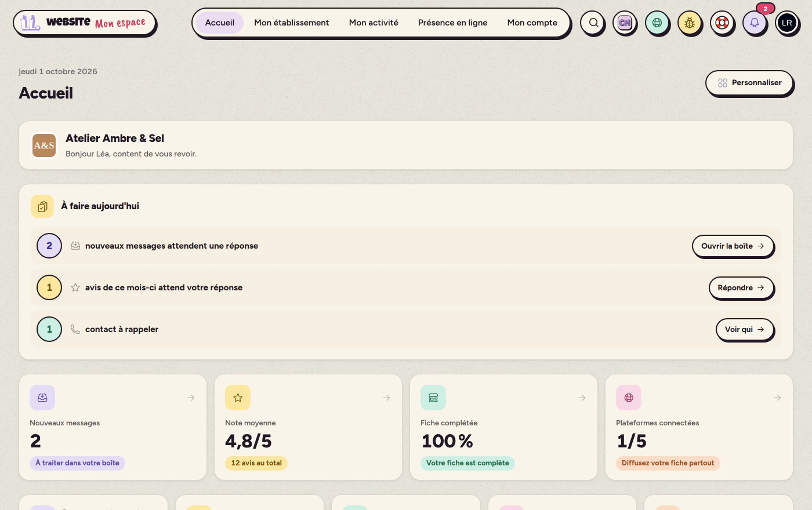Image resolution: width=812 pixels, height=510 pixels.
Task: Open the arrow on Plateformes connectées card
Action: click(x=777, y=398)
